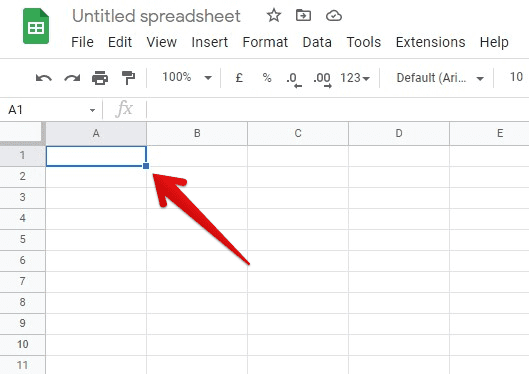Open the Tools menu
The width and height of the screenshot is (529, 374).
tap(364, 42)
